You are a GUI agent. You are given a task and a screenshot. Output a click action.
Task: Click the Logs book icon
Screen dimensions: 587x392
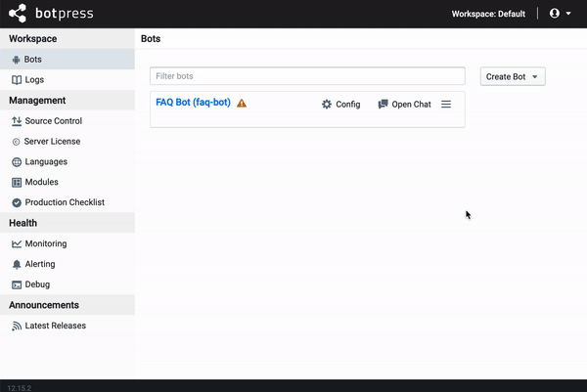pos(17,80)
